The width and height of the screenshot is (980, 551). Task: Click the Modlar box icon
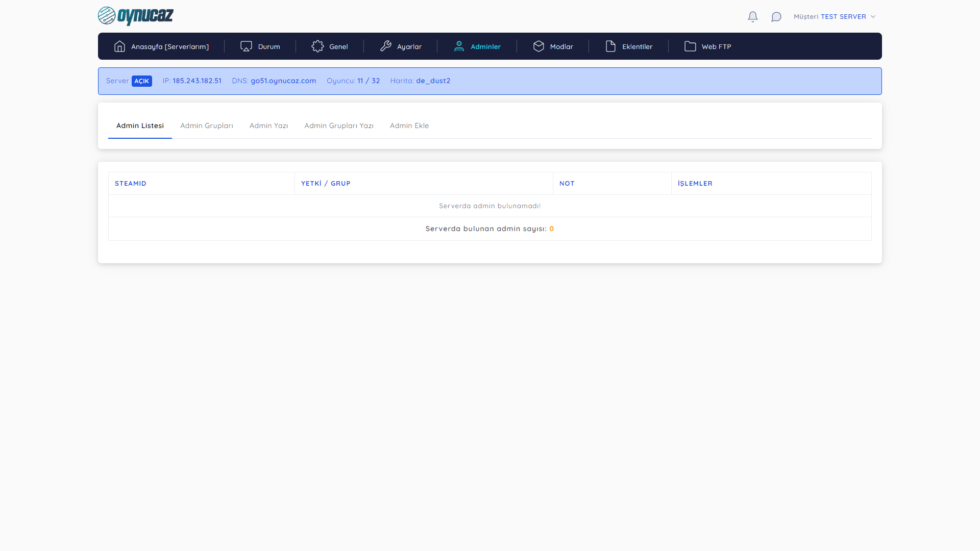click(x=538, y=46)
